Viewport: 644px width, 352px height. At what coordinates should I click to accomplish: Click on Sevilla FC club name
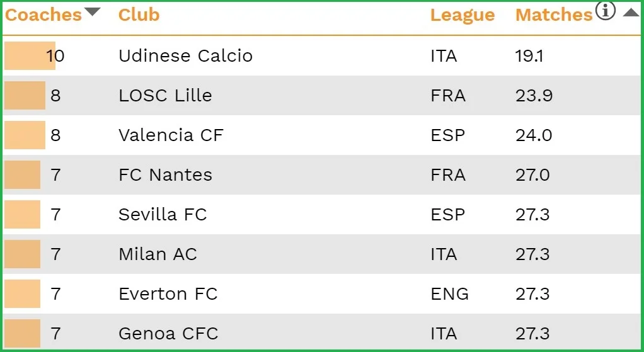click(163, 215)
